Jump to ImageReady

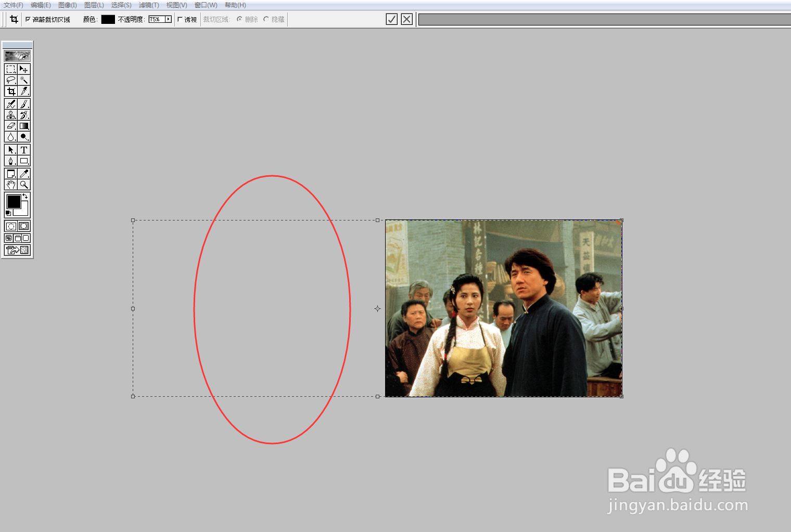pyautogui.click(x=17, y=250)
